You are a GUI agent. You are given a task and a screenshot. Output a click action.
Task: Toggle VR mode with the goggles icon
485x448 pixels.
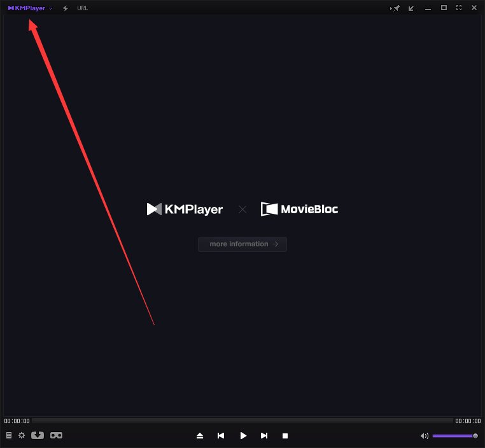56,435
